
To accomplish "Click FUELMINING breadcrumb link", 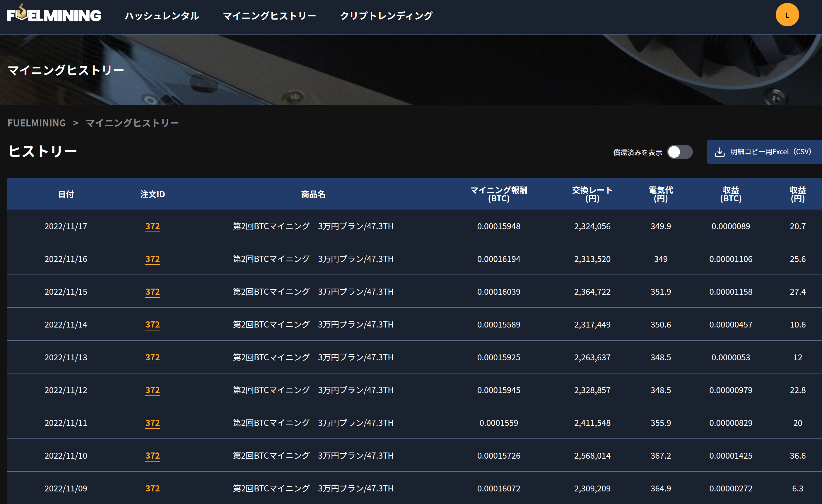I will pos(37,123).
